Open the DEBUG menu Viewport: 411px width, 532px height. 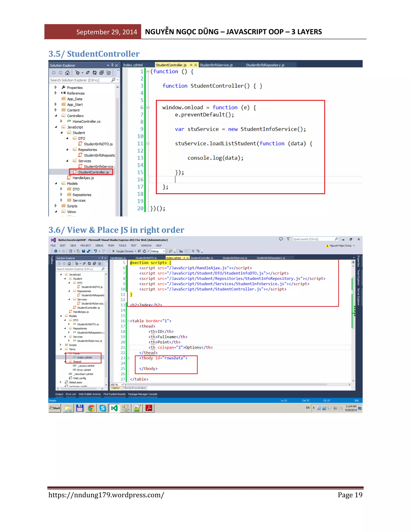coord(99,246)
